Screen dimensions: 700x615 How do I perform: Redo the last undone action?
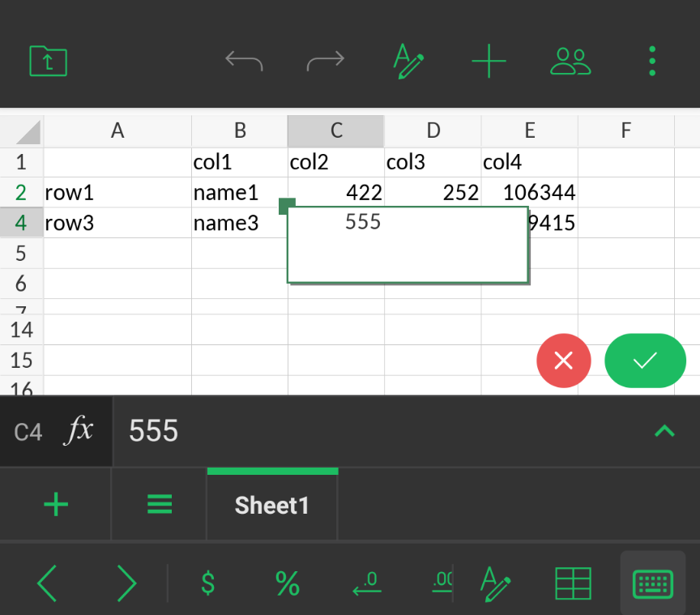(x=326, y=61)
